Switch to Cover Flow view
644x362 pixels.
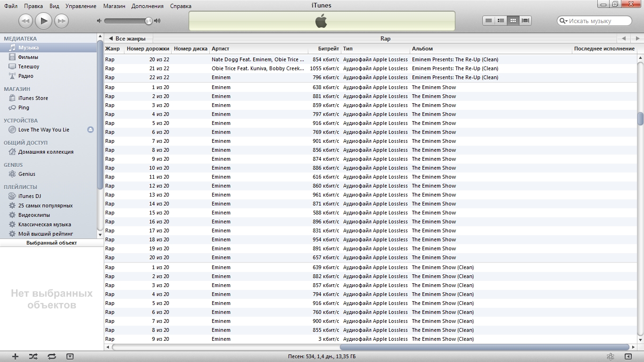[x=525, y=21]
